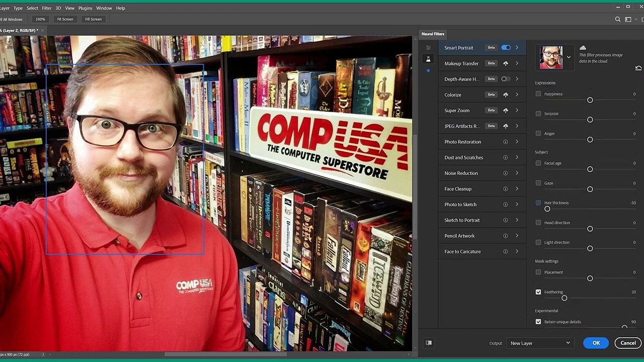Open the Help menu
This screenshot has width=644, height=362.
pyautogui.click(x=121, y=8)
